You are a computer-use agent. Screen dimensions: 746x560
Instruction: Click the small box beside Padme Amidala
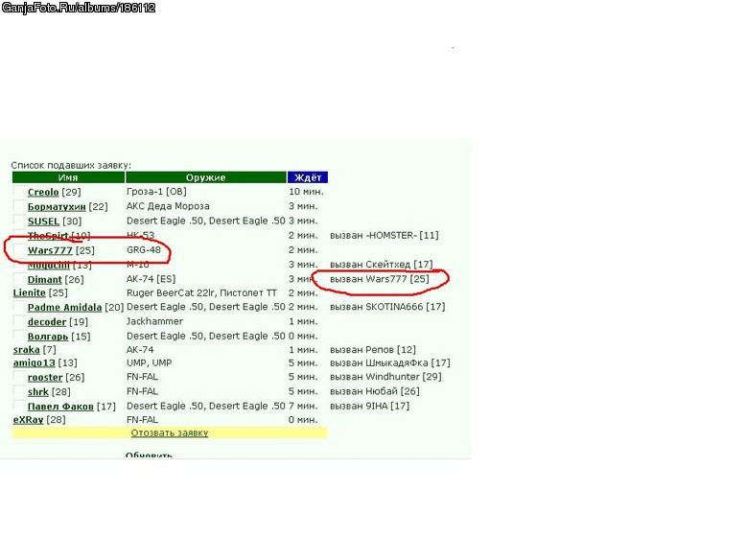(19, 307)
